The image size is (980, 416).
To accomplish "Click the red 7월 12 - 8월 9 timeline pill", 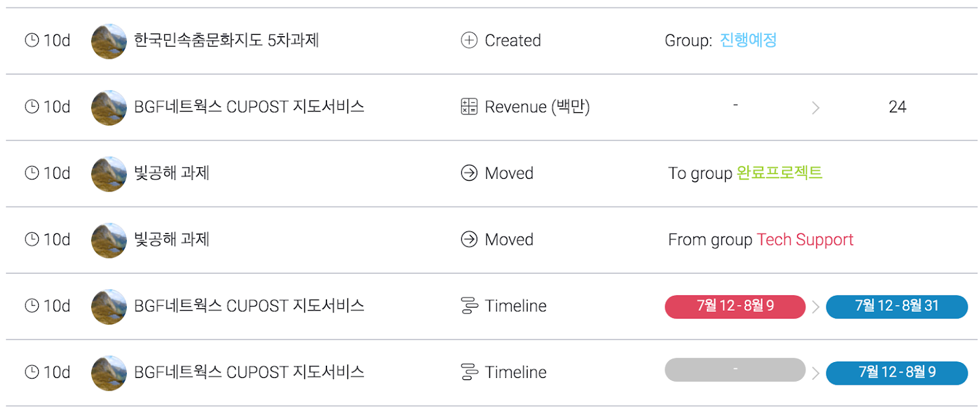I will pos(735,306).
